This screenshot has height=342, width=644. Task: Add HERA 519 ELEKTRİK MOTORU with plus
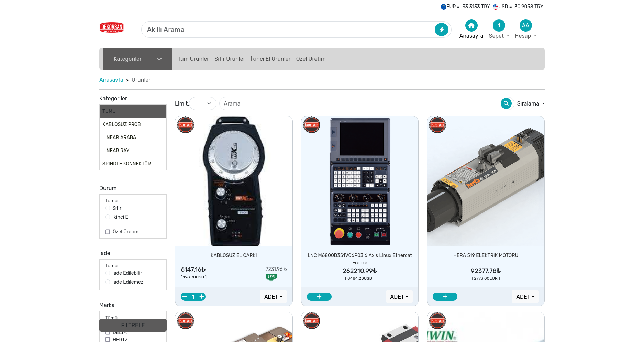click(x=445, y=297)
